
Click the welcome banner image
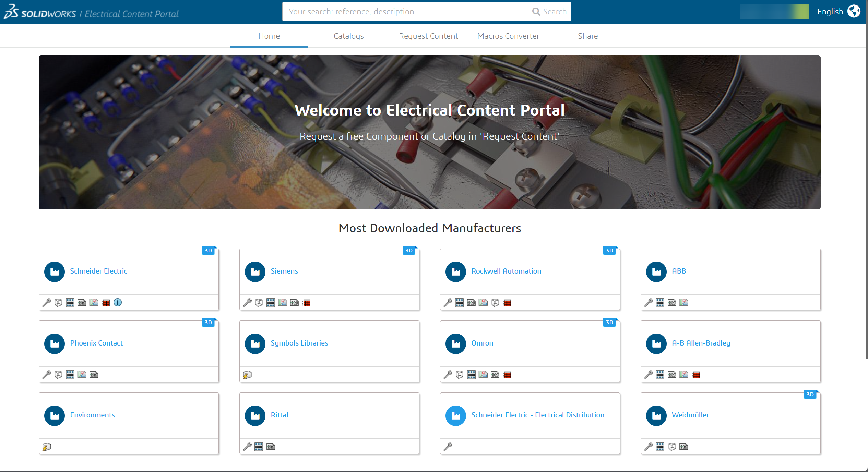(429, 132)
